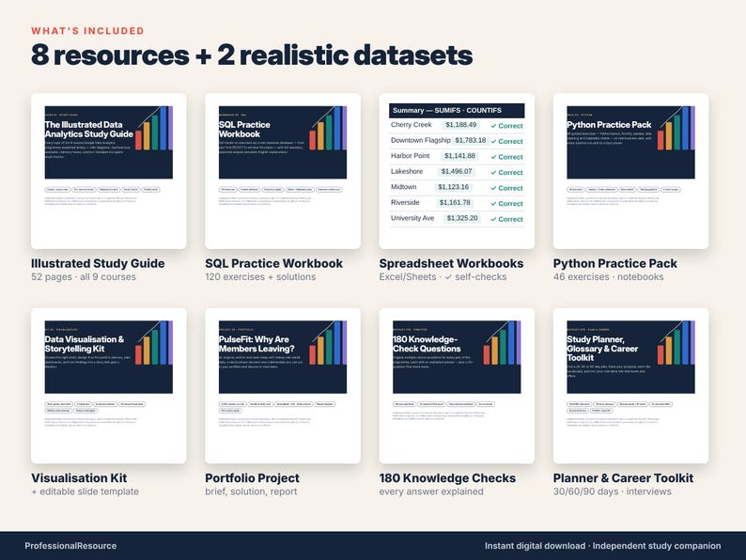Click bar chart icon on Study Planner, Glossary & Career Toolkit cover
The image size is (746, 560).
click(x=676, y=343)
